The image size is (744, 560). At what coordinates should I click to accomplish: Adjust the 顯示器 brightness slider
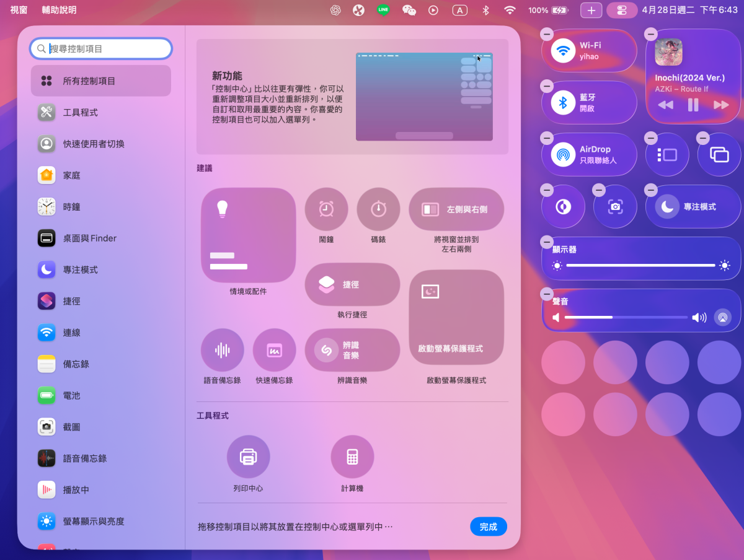[x=640, y=265]
